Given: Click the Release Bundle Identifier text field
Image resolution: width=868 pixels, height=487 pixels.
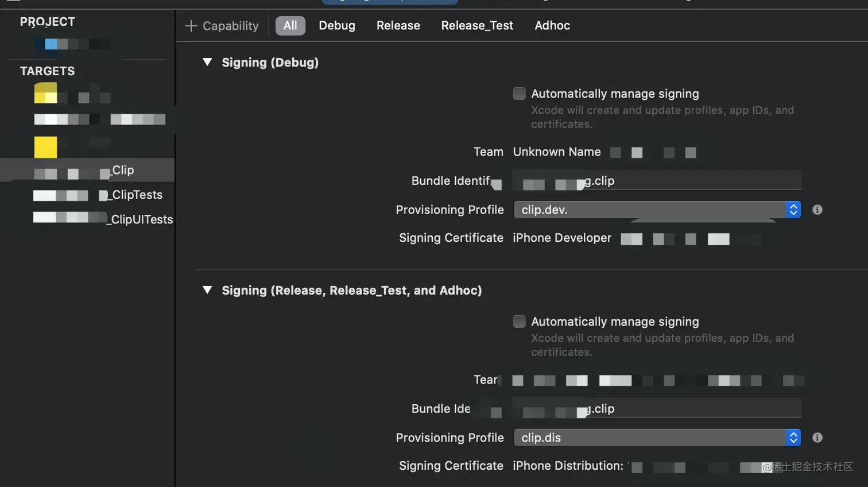Looking at the screenshot, I should point(657,408).
